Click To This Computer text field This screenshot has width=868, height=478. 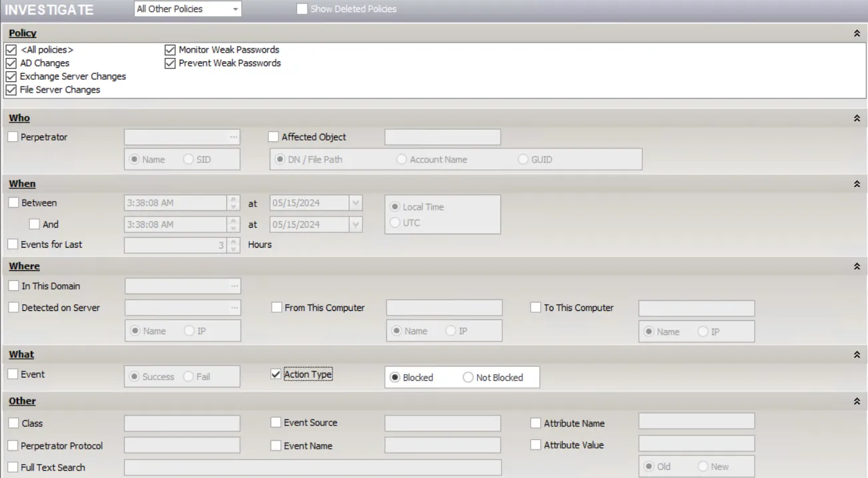(697, 308)
